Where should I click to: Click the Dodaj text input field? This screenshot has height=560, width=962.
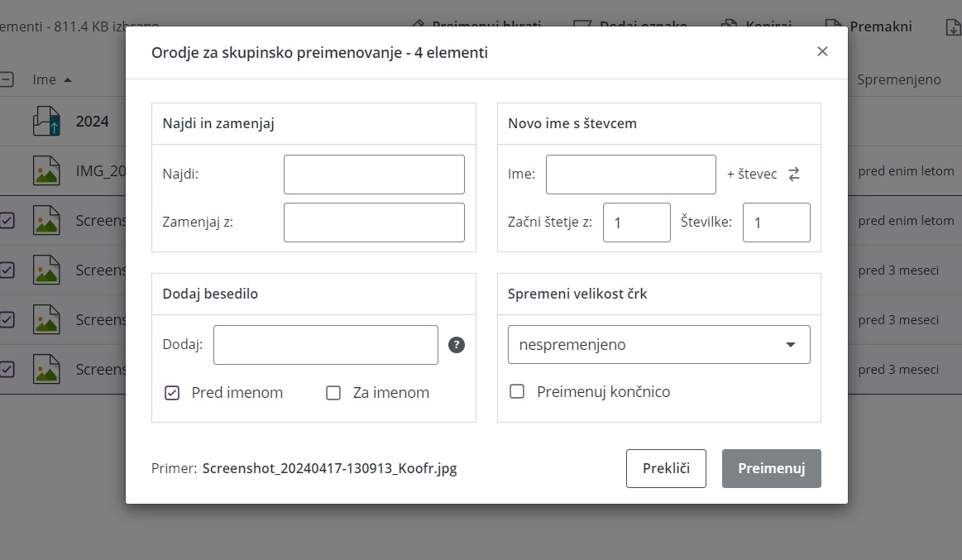point(325,345)
